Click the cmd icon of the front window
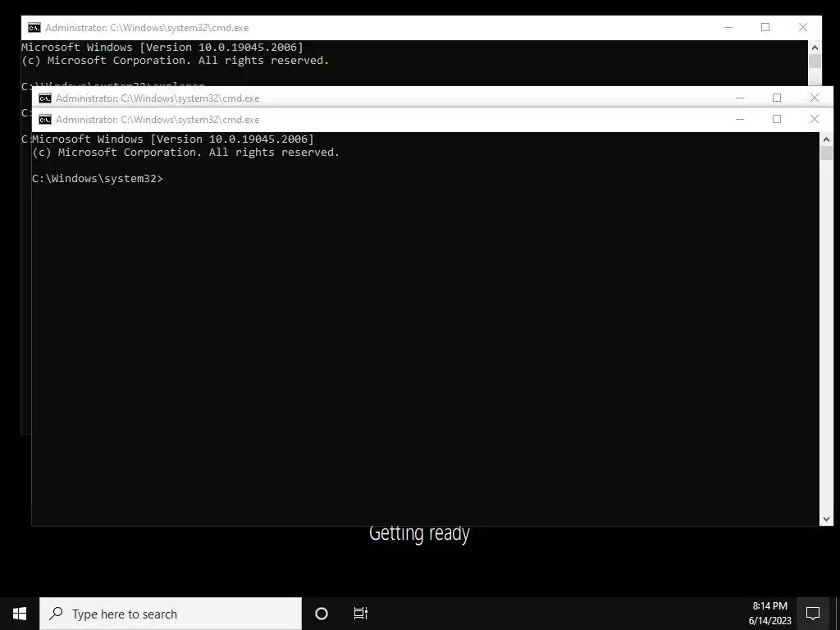This screenshot has width=840, height=630. tap(45, 120)
